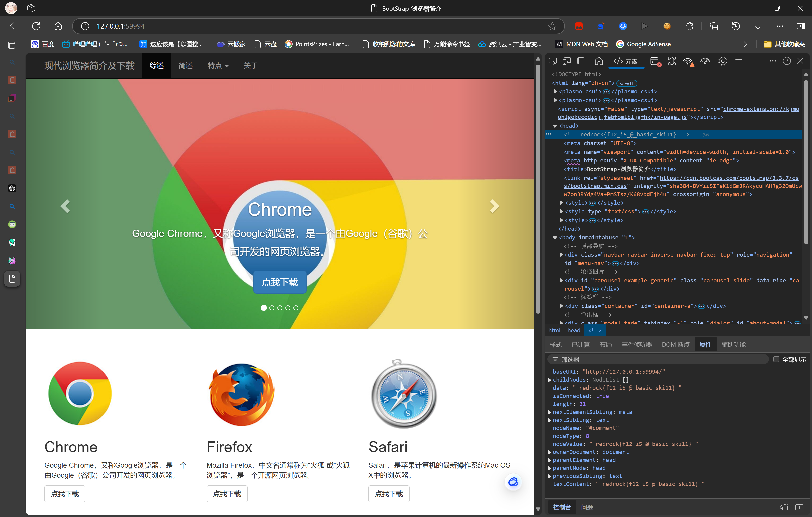Viewport: 812px width, 517px height.
Task: Collapse the head element node
Action: point(555,126)
